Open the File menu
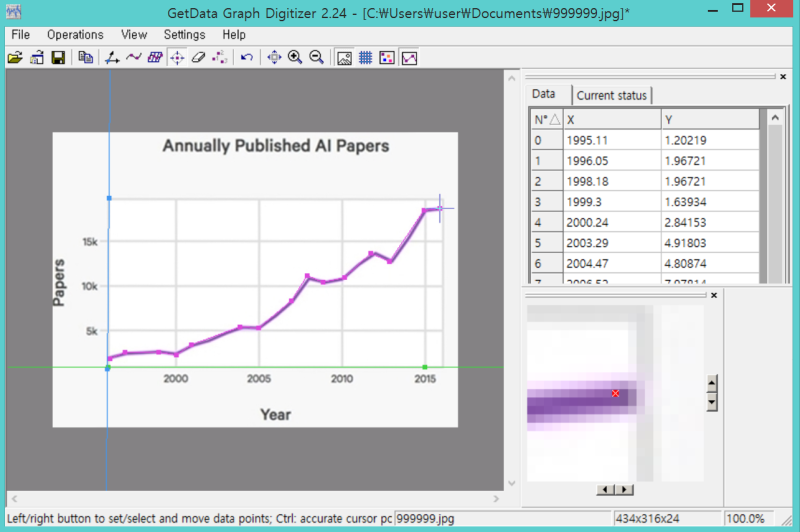 [x=20, y=35]
